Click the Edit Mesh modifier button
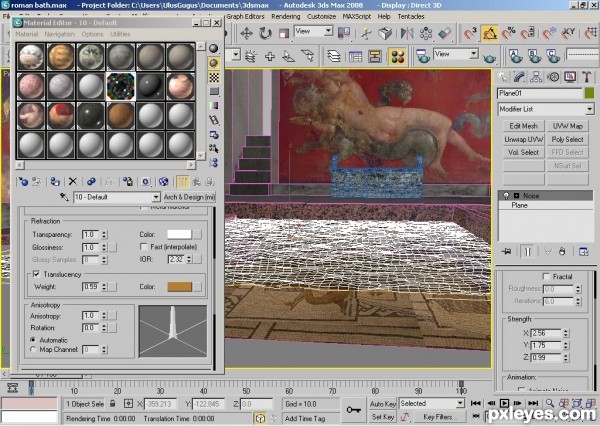 coord(523,126)
